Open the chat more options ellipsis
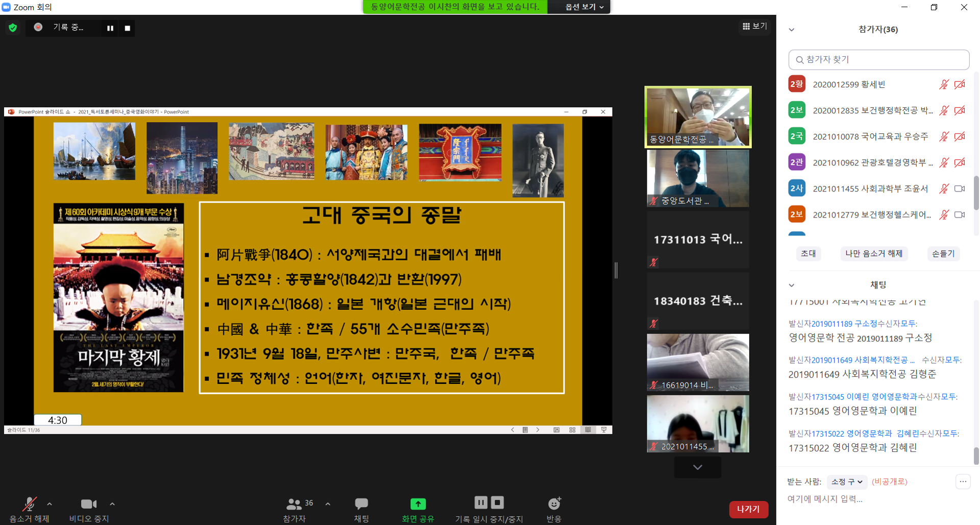 (x=963, y=482)
